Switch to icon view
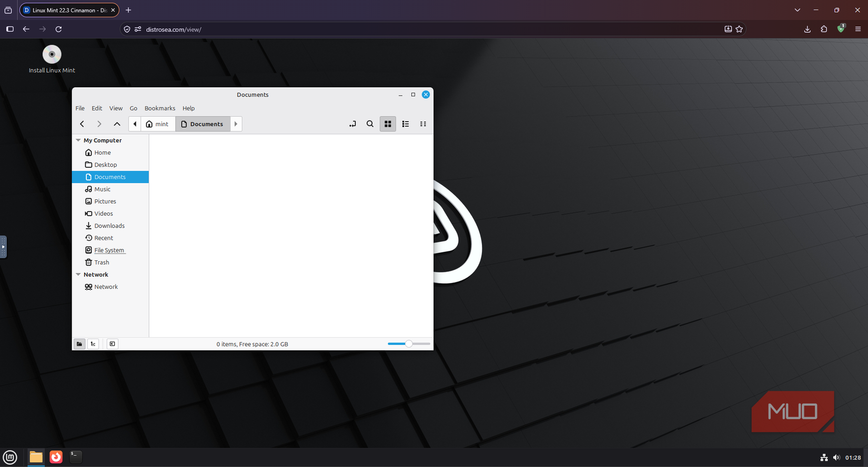868x467 pixels. (388, 124)
